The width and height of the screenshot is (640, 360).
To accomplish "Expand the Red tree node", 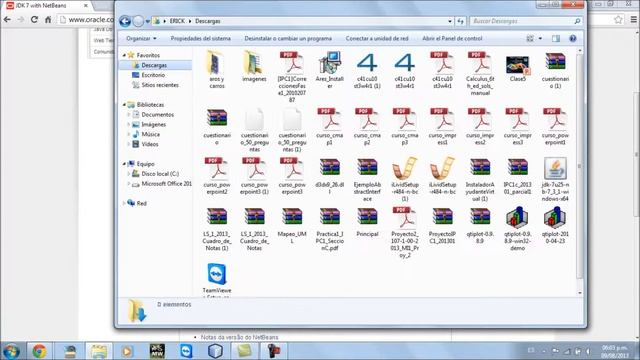I will (124, 203).
